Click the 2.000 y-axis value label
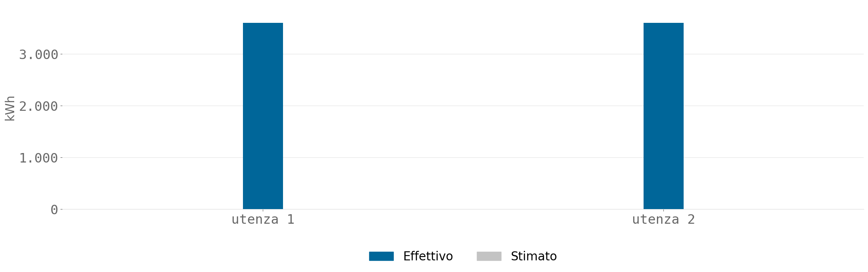Image resolution: width=868 pixels, height=272 pixels. tap(38, 106)
